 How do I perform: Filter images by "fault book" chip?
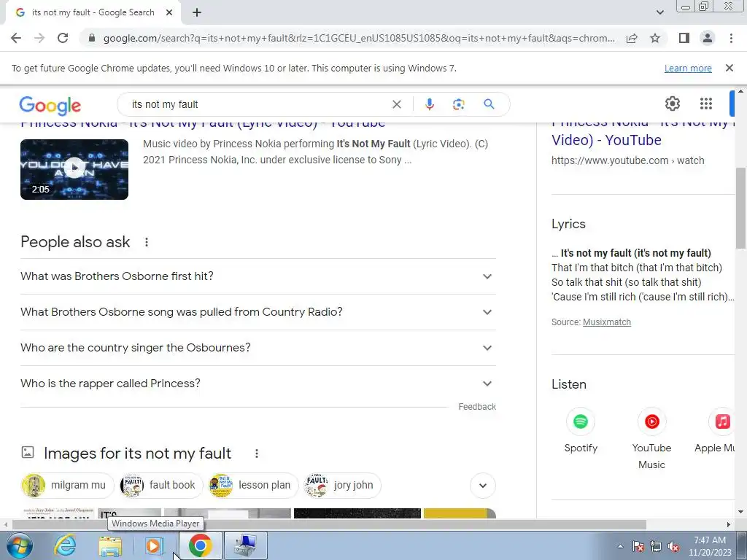pos(161,485)
